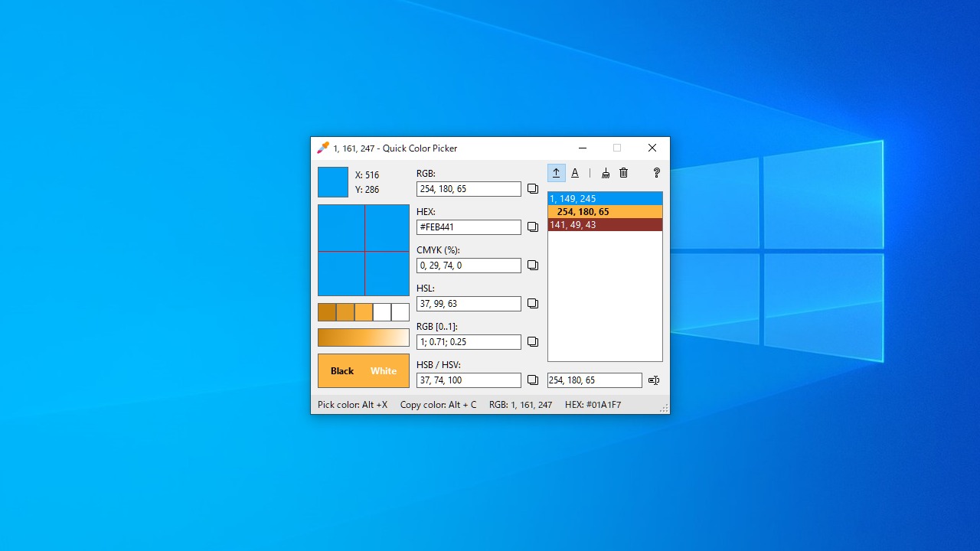Click the third light orange shade swatch
The width and height of the screenshot is (980, 551).
point(364,312)
